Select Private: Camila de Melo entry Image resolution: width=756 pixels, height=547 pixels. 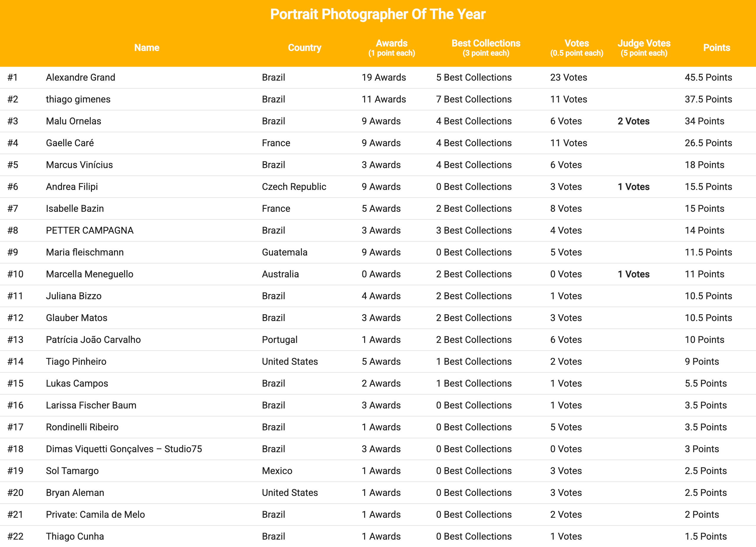click(x=95, y=514)
